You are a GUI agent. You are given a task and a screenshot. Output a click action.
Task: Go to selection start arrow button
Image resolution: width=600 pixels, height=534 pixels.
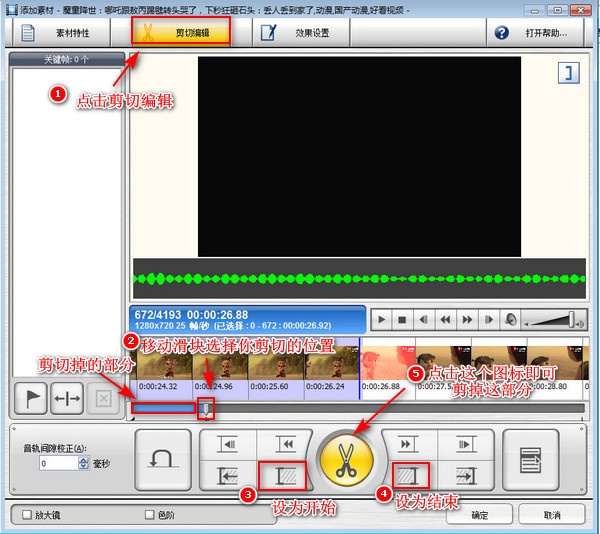228,476
